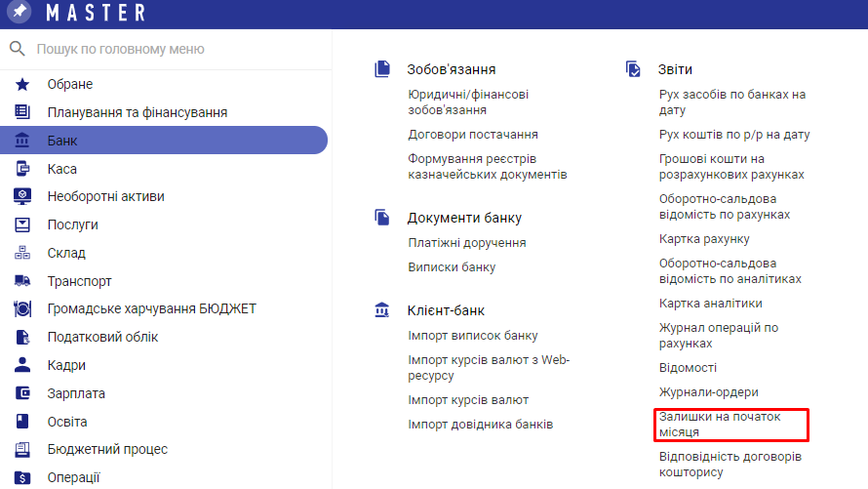Image resolution: width=868 pixels, height=489 pixels.
Task: Open Залишки на початок місяця report
Action: (x=720, y=424)
